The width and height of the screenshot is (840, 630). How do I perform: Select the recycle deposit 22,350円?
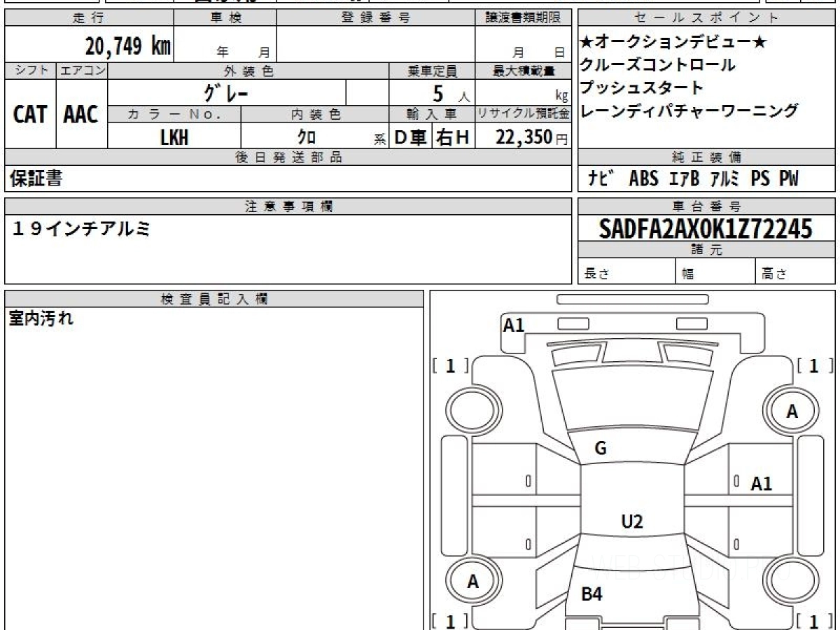coord(532,137)
